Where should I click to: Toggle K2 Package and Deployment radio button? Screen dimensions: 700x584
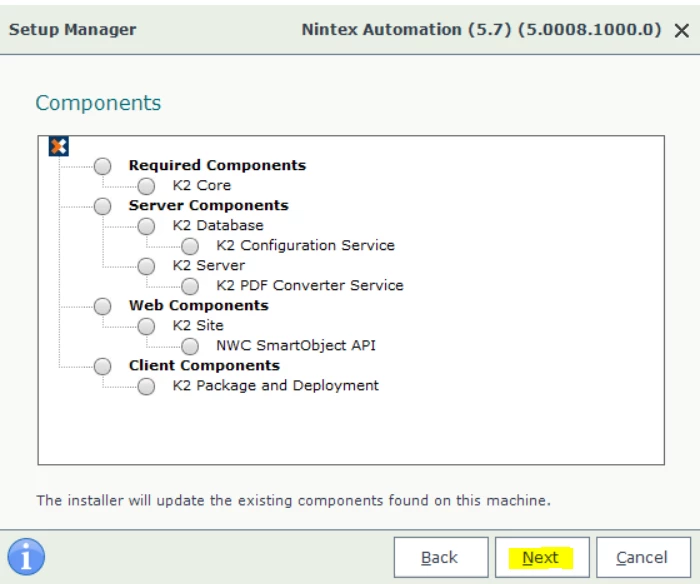tap(147, 386)
